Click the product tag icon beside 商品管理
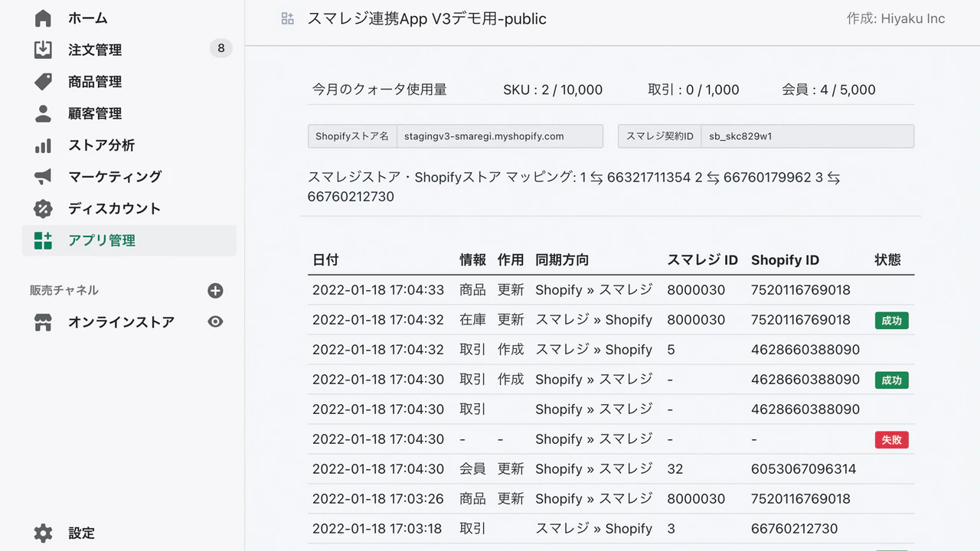 (44, 82)
